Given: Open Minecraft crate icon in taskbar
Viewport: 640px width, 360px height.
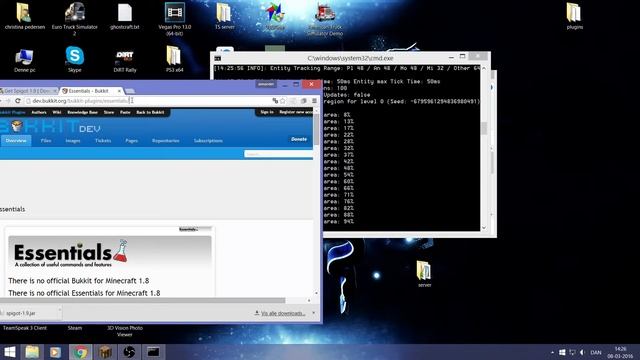Looking at the screenshot, I should click(x=105, y=352).
